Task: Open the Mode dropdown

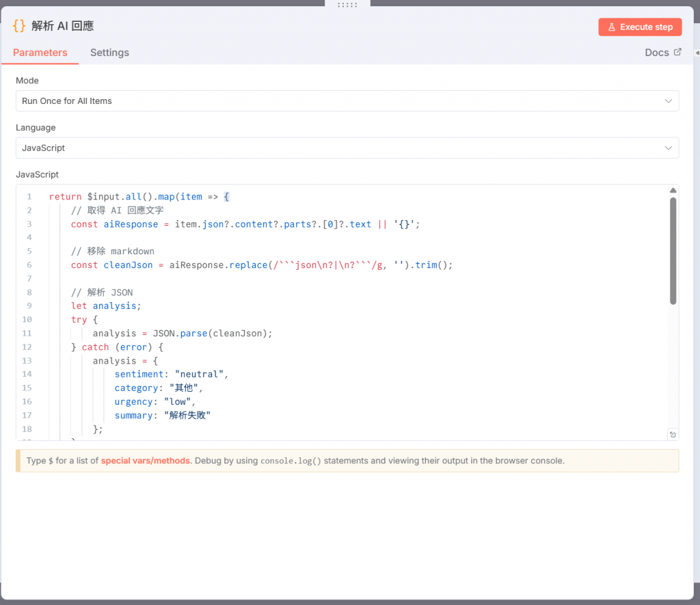Action: pos(347,101)
